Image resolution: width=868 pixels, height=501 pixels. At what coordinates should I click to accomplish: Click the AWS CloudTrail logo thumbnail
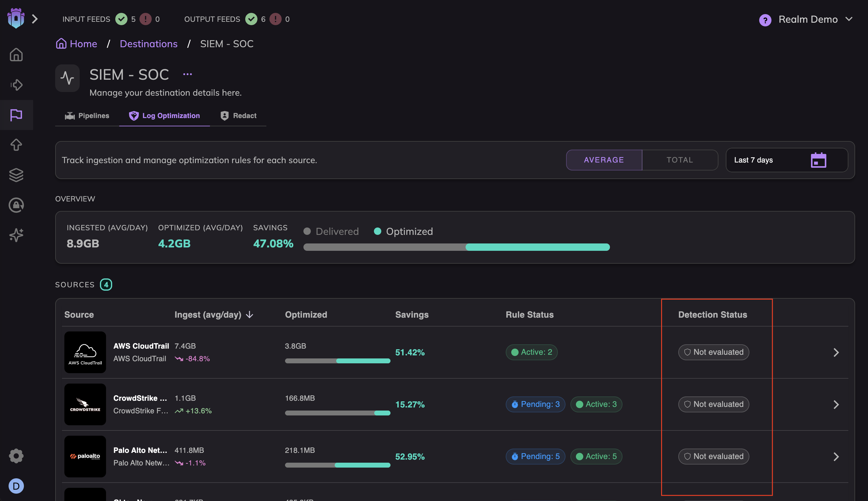(x=85, y=352)
